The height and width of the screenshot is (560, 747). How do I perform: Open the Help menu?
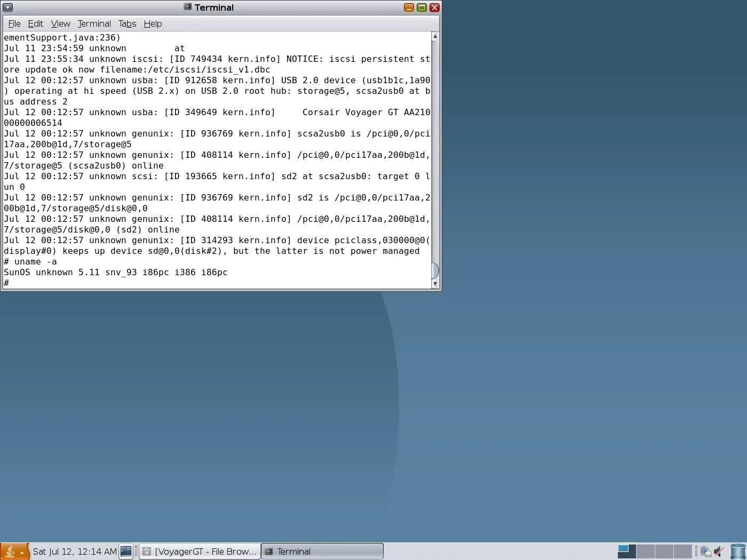[153, 23]
